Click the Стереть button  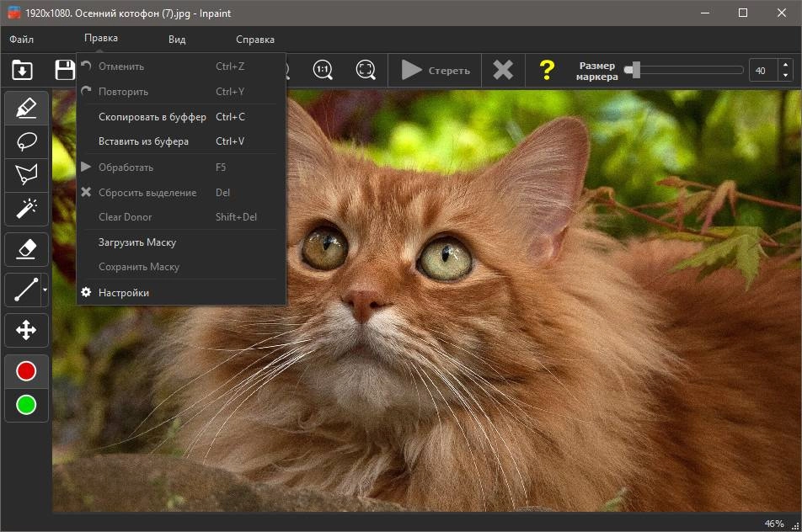pyautogui.click(x=436, y=70)
